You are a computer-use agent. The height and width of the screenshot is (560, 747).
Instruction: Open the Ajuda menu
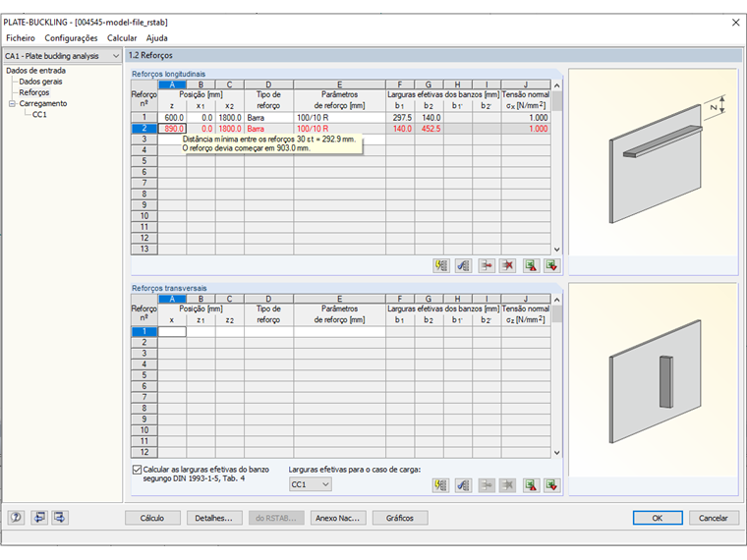(x=156, y=38)
